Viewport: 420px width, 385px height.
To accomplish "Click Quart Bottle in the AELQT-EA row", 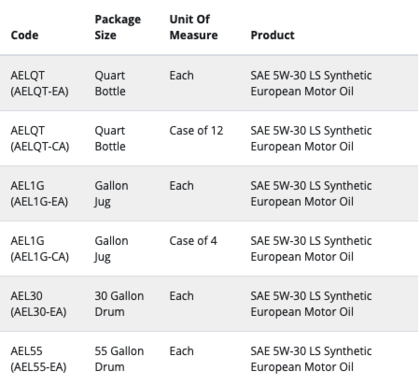I will [110, 83].
